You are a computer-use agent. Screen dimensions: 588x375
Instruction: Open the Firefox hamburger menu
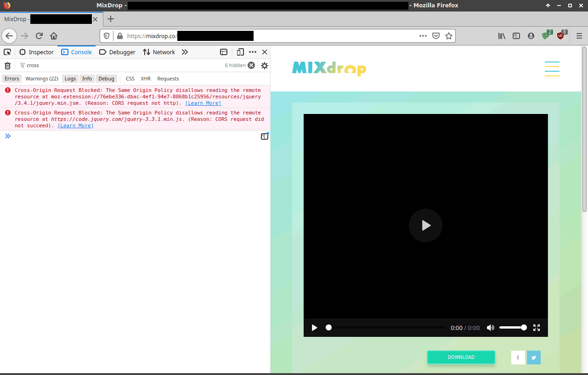tap(579, 36)
